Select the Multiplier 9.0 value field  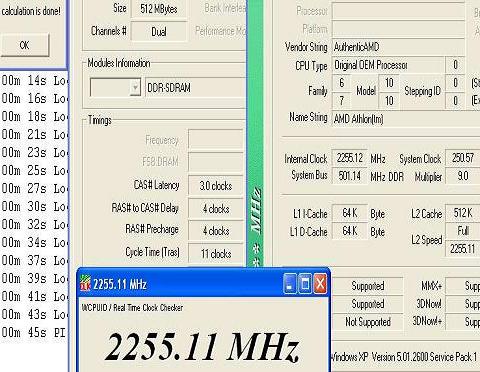pyautogui.click(x=463, y=176)
